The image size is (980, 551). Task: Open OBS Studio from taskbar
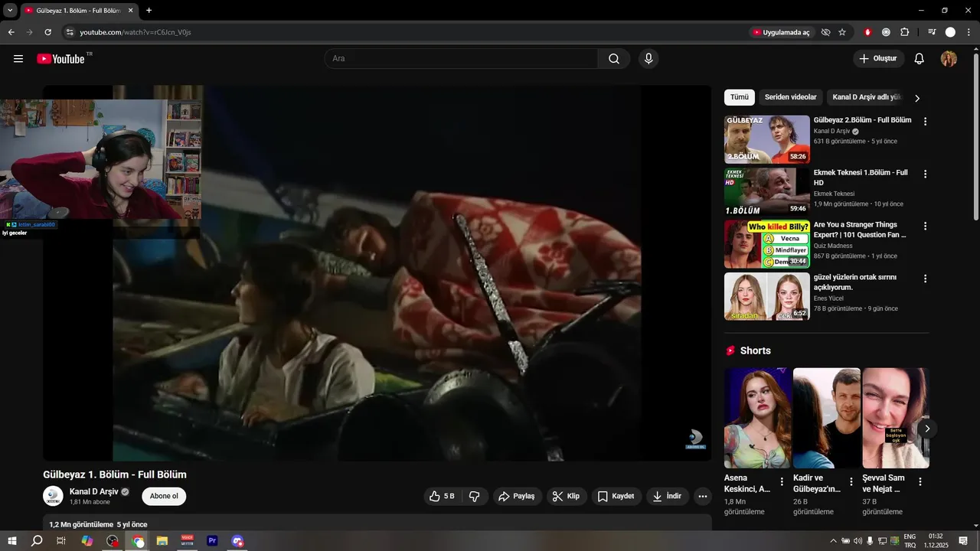113,540
